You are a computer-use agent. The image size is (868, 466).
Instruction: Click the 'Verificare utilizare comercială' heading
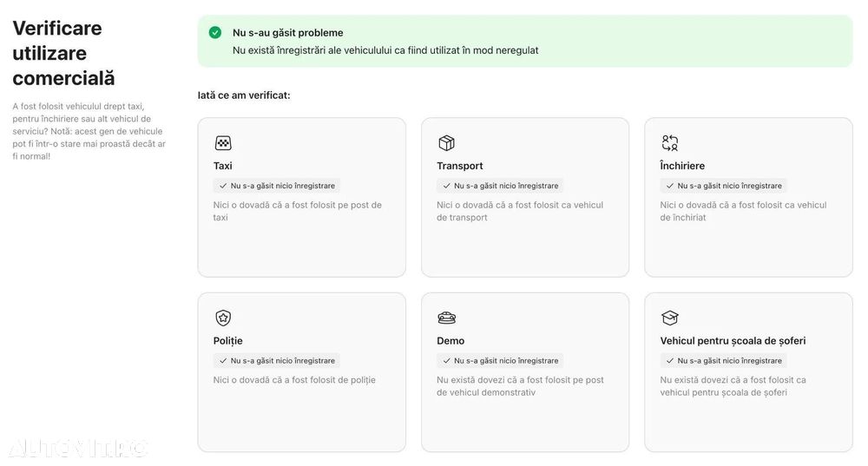tap(63, 53)
